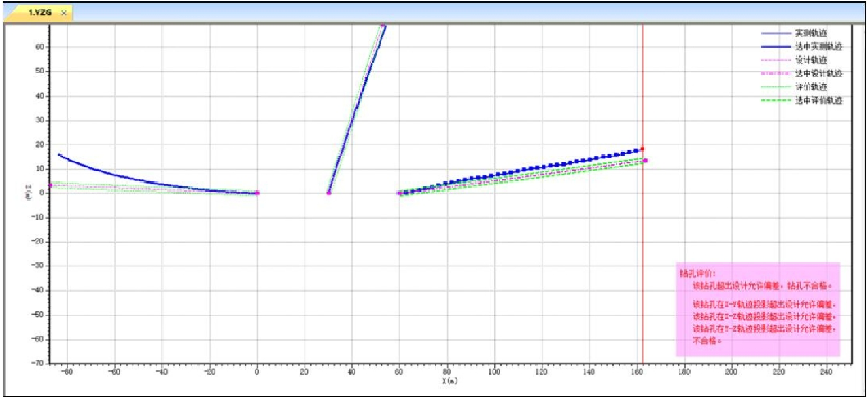This screenshot has width=868, height=399.
Task: Click the 选中评价轨迹 legend label
Action: (818, 101)
